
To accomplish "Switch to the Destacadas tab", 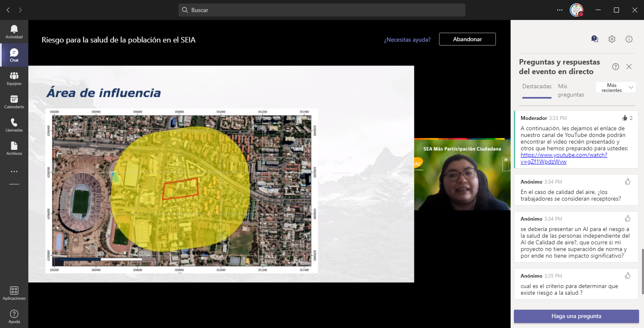I will pos(536,87).
